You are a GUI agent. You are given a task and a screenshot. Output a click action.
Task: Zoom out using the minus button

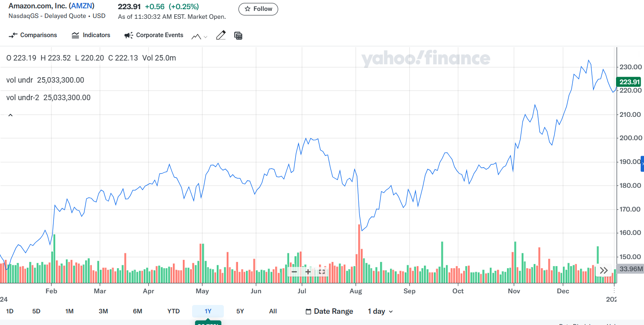tap(294, 272)
